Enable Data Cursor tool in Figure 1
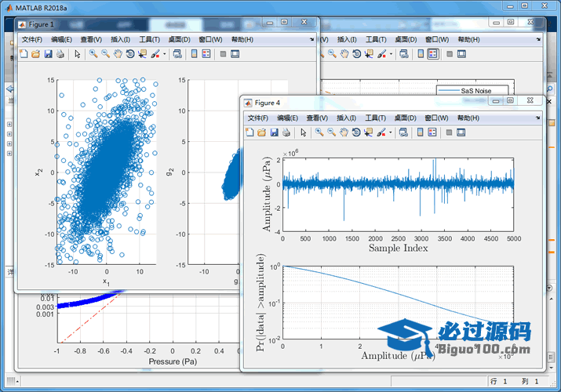561x392 pixels. (142, 54)
